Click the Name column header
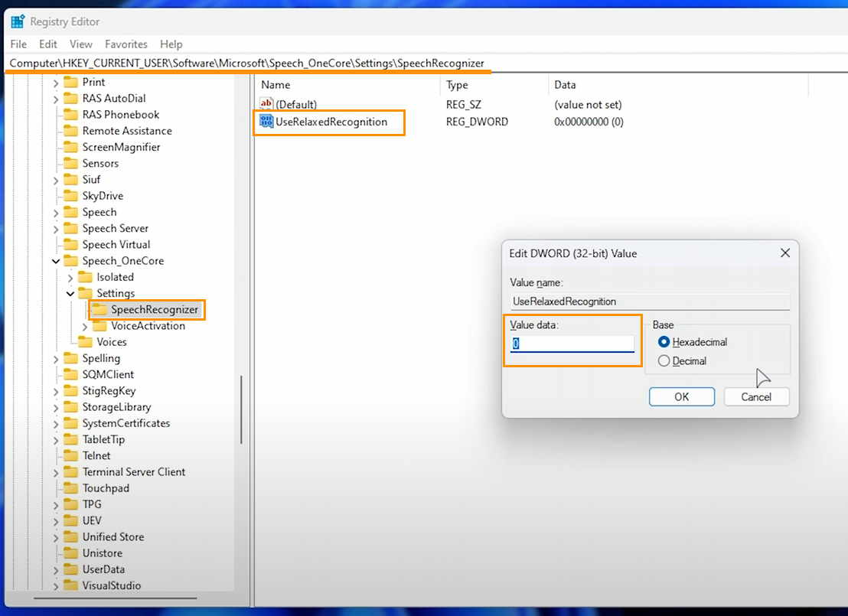The width and height of the screenshot is (848, 616). coord(347,85)
